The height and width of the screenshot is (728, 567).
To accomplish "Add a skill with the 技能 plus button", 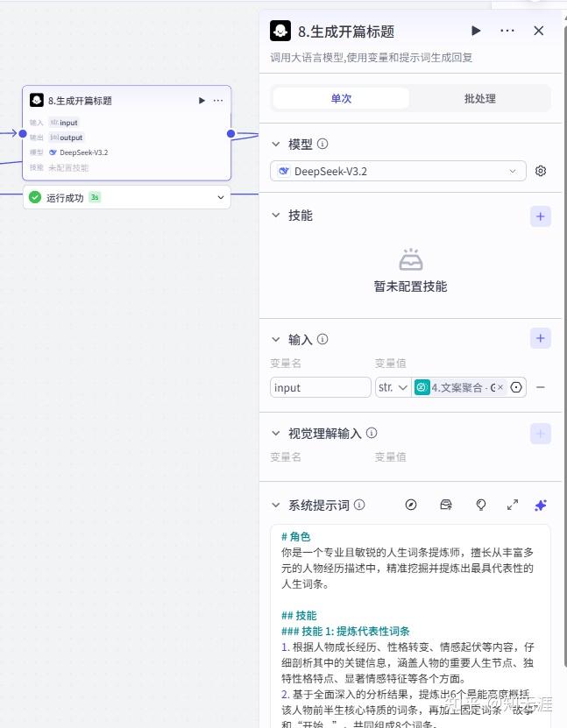I will tap(541, 216).
